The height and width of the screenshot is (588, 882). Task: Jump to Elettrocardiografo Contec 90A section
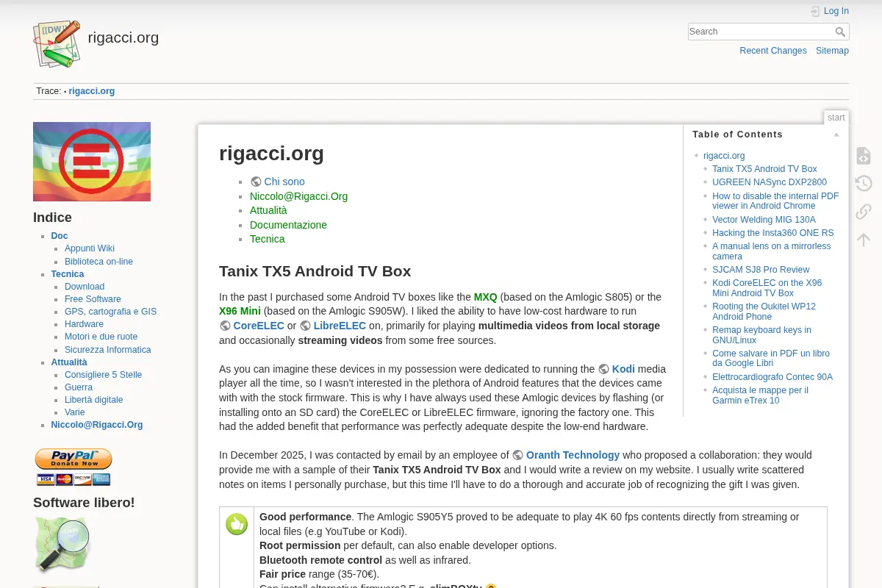(x=772, y=377)
